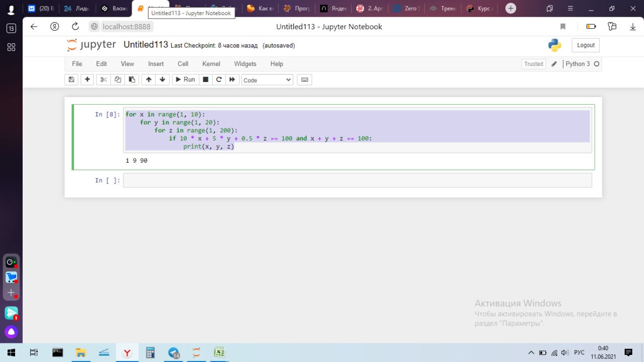644x362 pixels.
Task: Show hidden system tray icons chevron
Action: click(531, 352)
